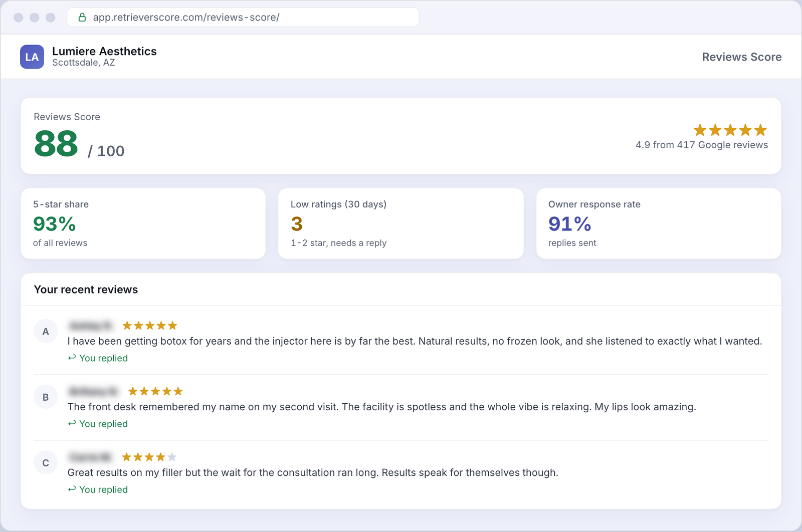Image resolution: width=802 pixels, height=532 pixels.
Task: Click the reply arrow icon on review A
Action: (x=72, y=358)
